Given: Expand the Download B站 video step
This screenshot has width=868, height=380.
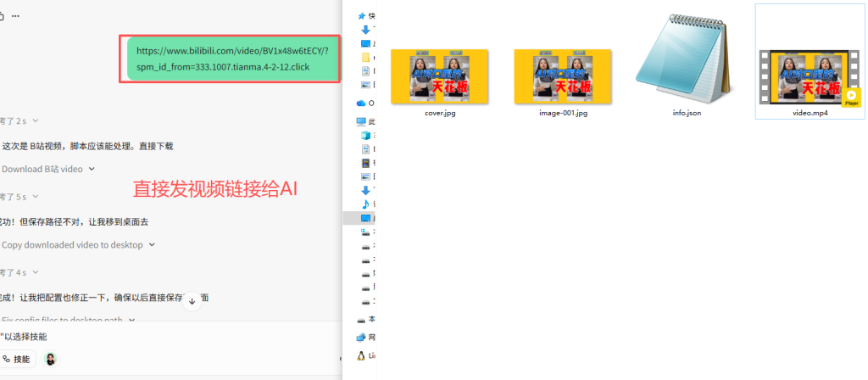Looking at the screenshot, I should coord(48,169).
